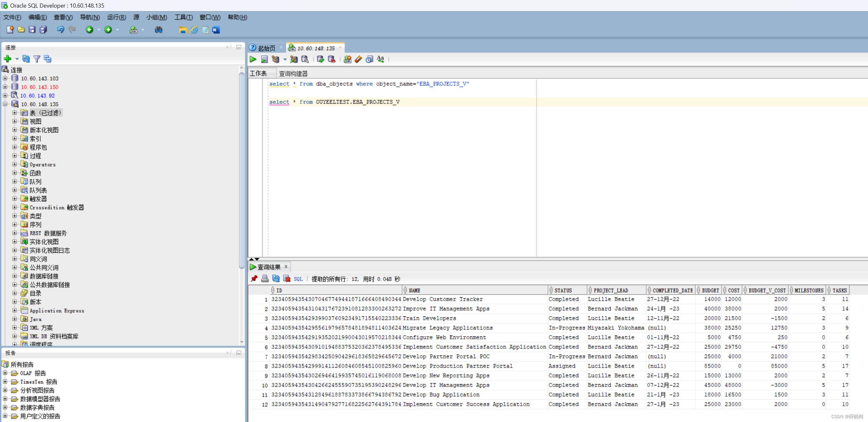Open the 工具(T) menu
Viewport: 868px width, 422px height.
pyautogui.click(x=183, y=17)
